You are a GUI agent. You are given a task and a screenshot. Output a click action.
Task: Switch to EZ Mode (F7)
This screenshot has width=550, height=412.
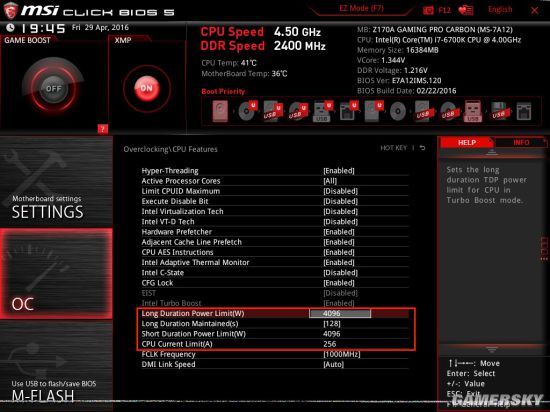(x=362, y=8)
